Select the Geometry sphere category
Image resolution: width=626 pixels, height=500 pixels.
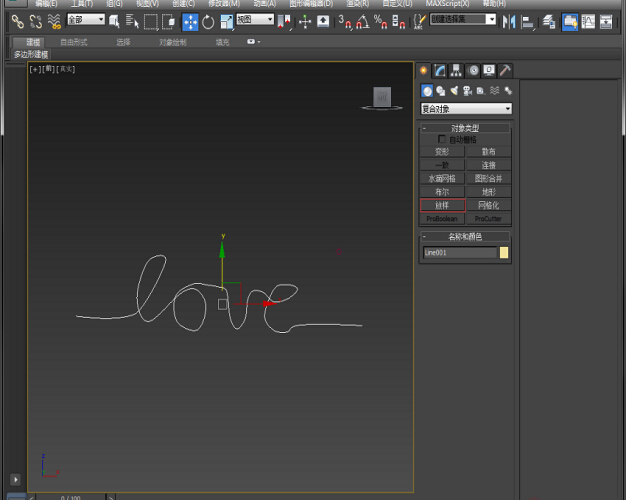[427, 91]
